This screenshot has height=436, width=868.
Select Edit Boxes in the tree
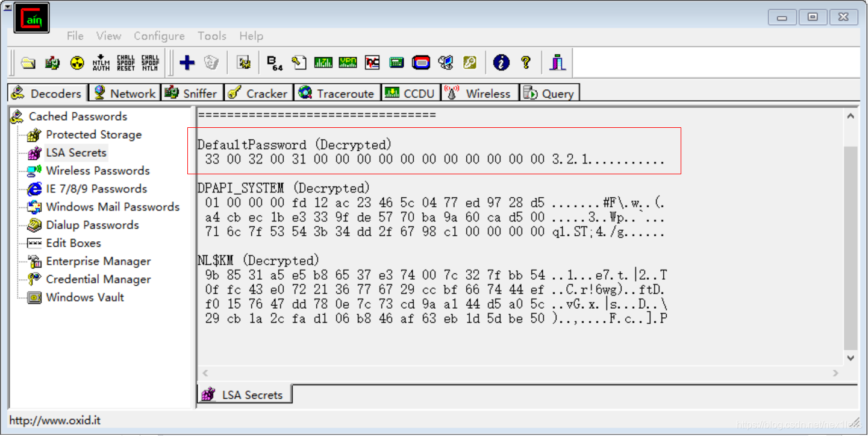73,243
